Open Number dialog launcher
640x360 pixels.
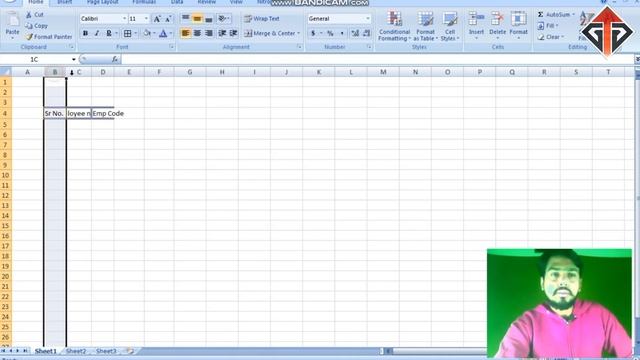tap(369, 47)
